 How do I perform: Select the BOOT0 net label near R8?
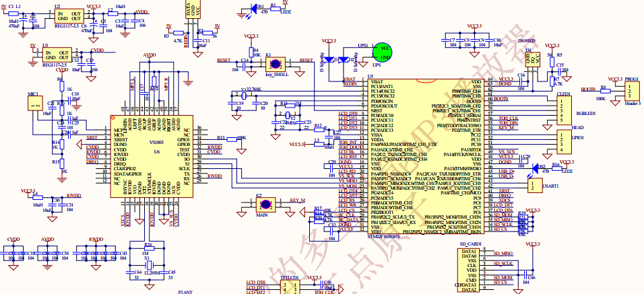pyautogui.click(x=588, y=89)
